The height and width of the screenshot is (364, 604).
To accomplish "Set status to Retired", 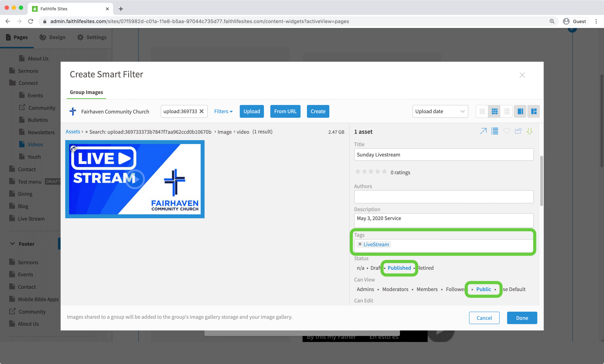I will click(x=426, y=268).
